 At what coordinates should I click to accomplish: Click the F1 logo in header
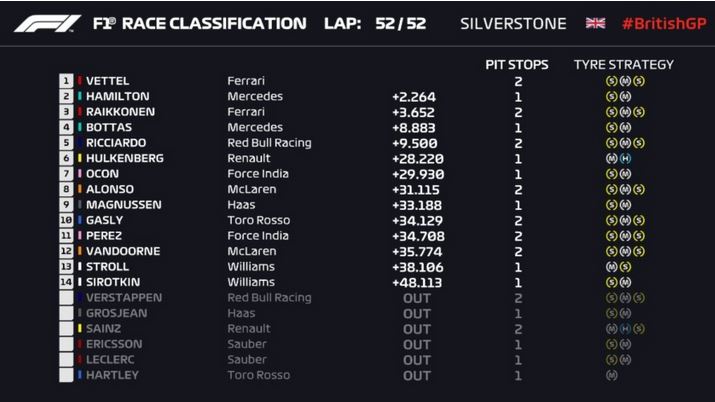[47, 24]
